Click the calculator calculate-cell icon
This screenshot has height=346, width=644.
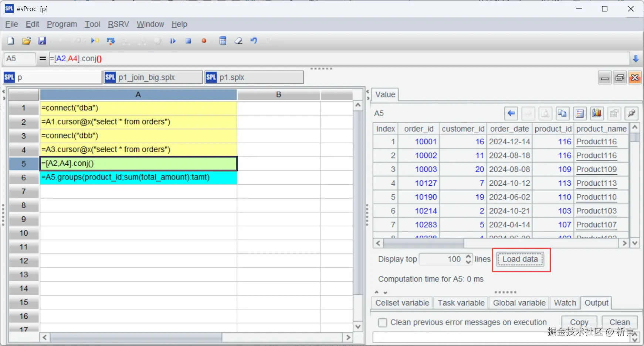[x=223, y=41]
